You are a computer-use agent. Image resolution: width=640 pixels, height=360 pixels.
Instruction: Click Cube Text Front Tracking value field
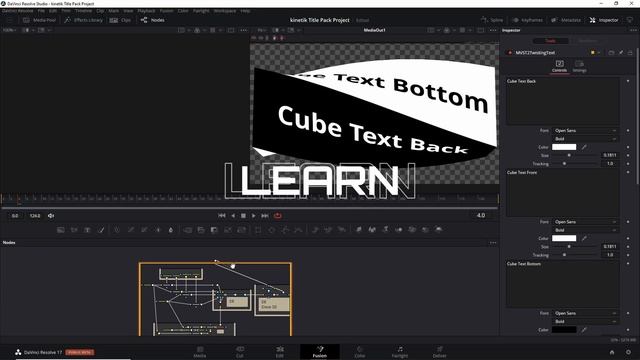[x=609, y=255]
